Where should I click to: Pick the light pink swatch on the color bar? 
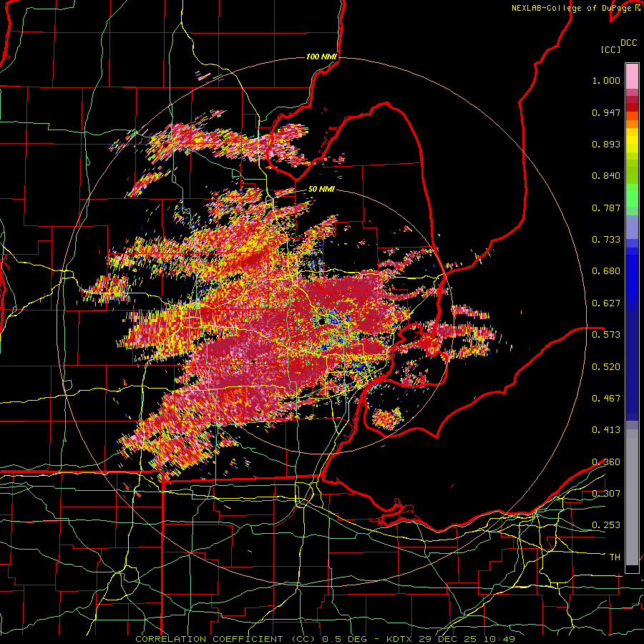point(632,76)
